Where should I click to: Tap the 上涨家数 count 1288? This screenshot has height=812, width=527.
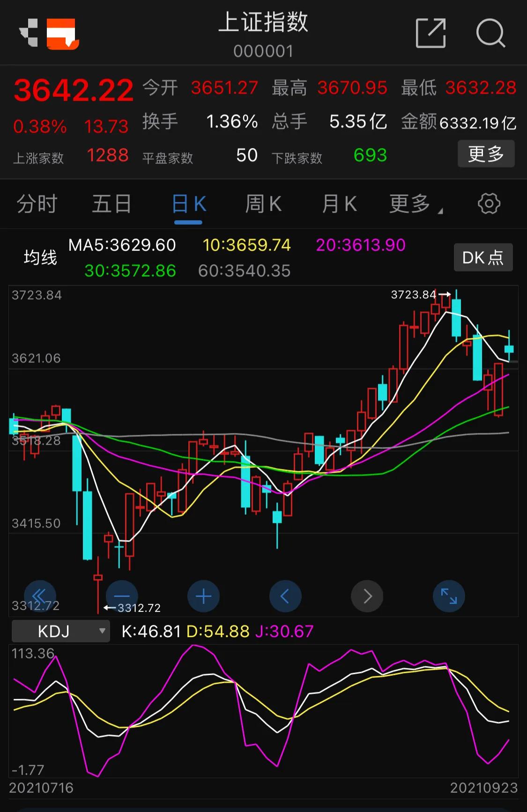108,155
